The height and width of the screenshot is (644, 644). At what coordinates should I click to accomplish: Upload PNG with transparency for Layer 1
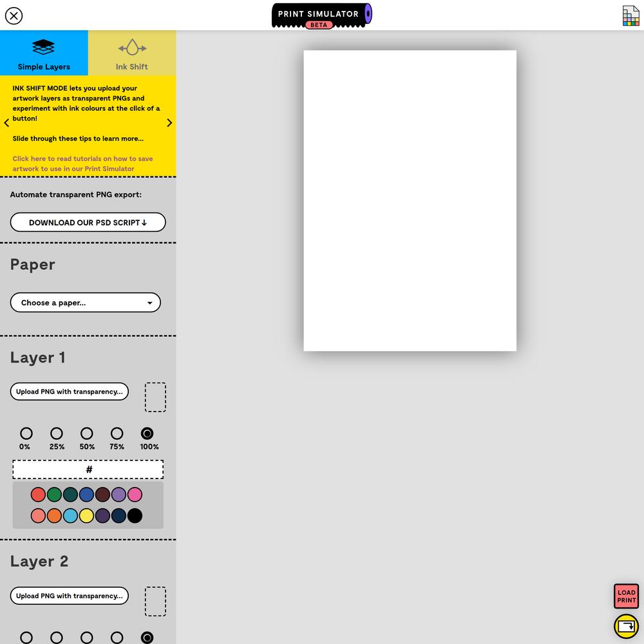[x=70, y=392]
